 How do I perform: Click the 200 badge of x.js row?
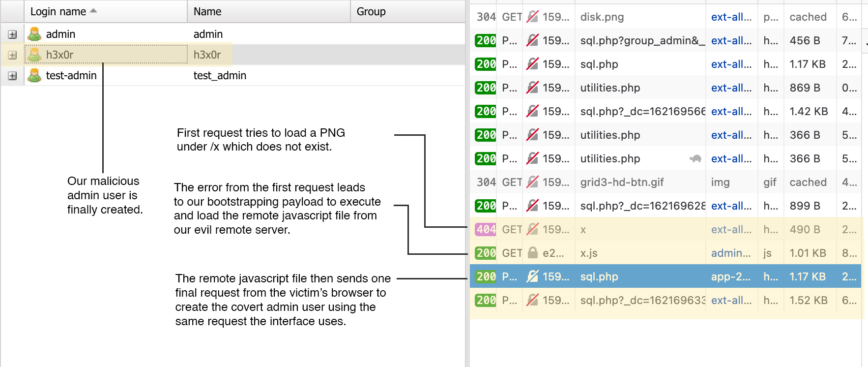(x=486, y=253)
